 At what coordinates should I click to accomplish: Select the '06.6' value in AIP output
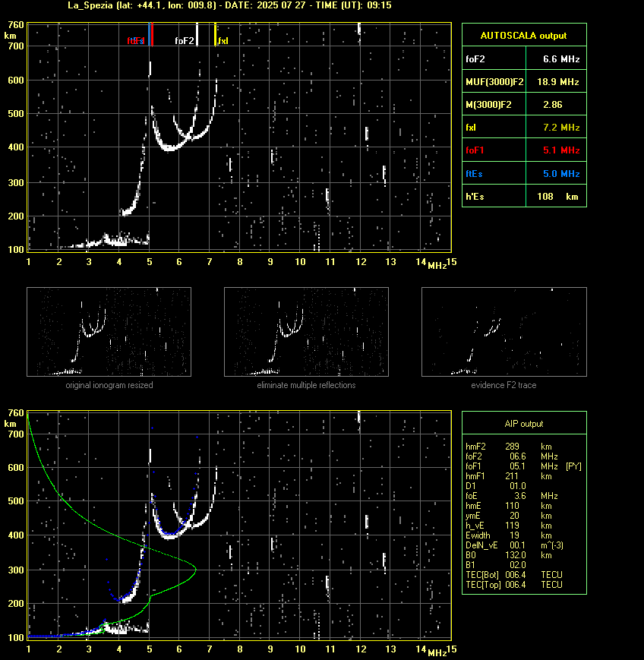518,456
